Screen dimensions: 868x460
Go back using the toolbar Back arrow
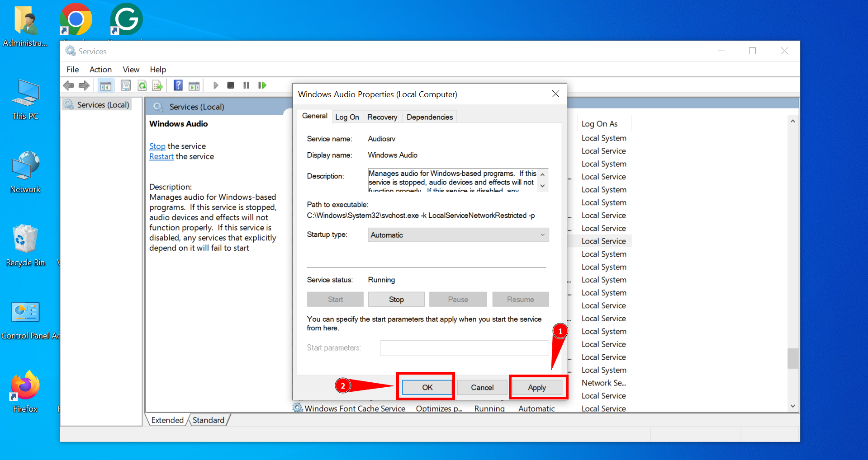coord(69,85)
